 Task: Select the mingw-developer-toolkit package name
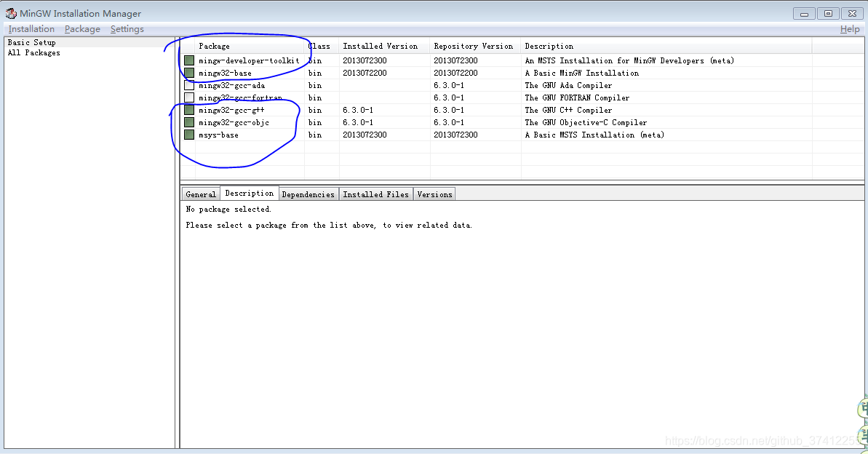249,61
